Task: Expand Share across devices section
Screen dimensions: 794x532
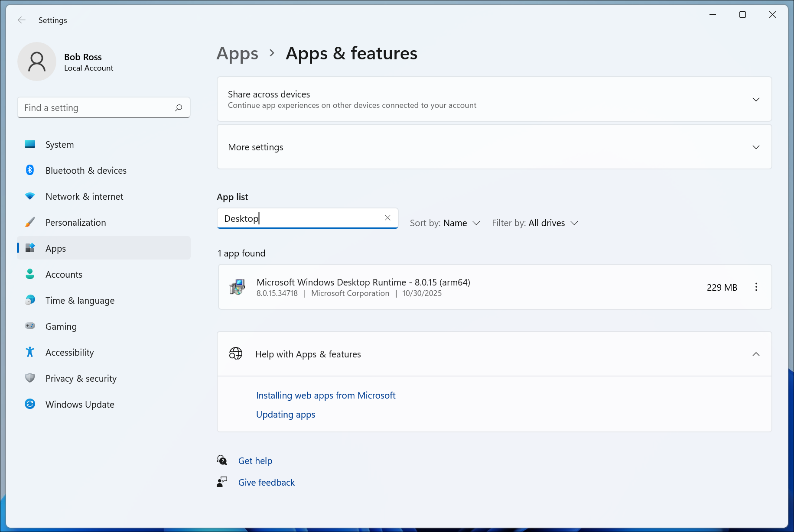Action: point(756,100)
